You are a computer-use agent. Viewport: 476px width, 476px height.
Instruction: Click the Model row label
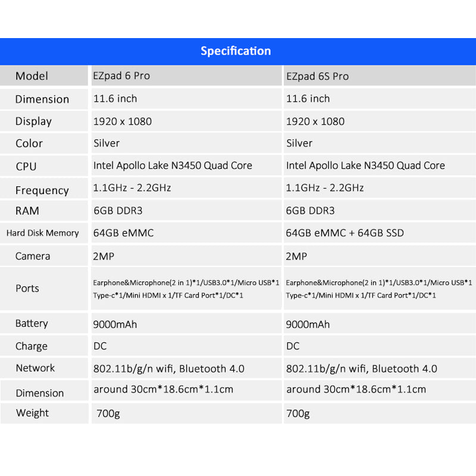[x=32, y=76]
